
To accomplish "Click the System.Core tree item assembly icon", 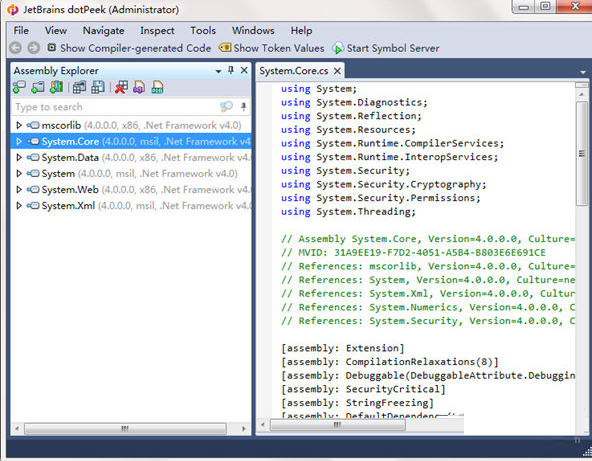I will tap(33, 141).
